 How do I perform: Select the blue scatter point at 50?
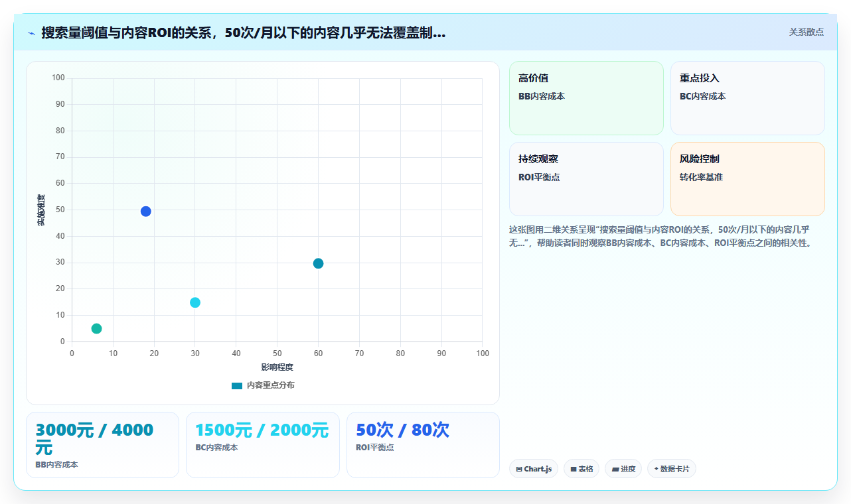[x=146, y=212]
